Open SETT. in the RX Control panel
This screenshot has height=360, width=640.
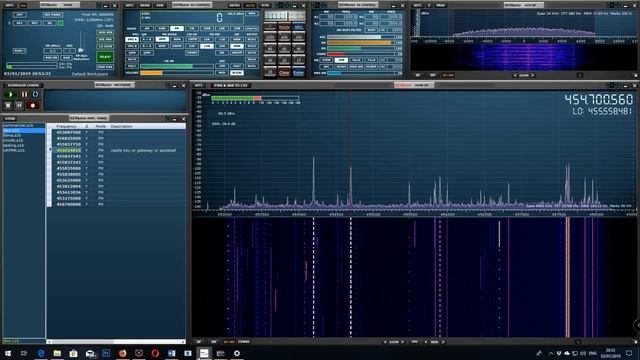(130, 5)
